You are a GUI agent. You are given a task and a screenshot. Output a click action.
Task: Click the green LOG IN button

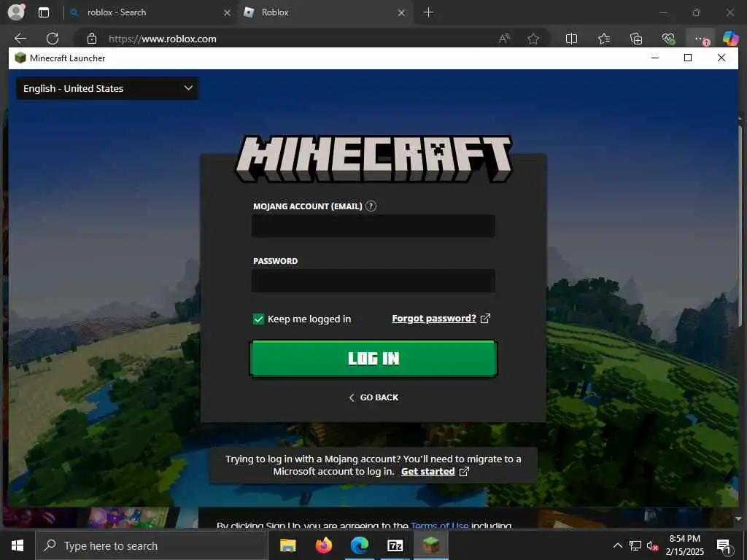pyautogui.click(x=373, y=359)
